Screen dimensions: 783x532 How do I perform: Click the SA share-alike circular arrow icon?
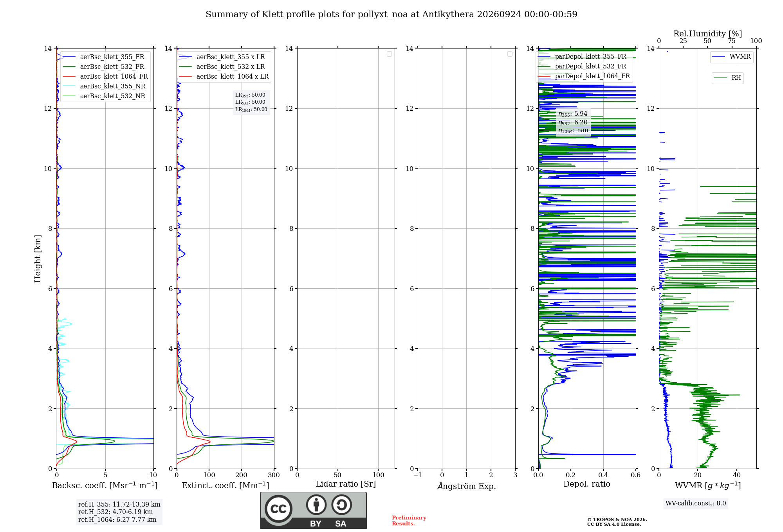342,505
